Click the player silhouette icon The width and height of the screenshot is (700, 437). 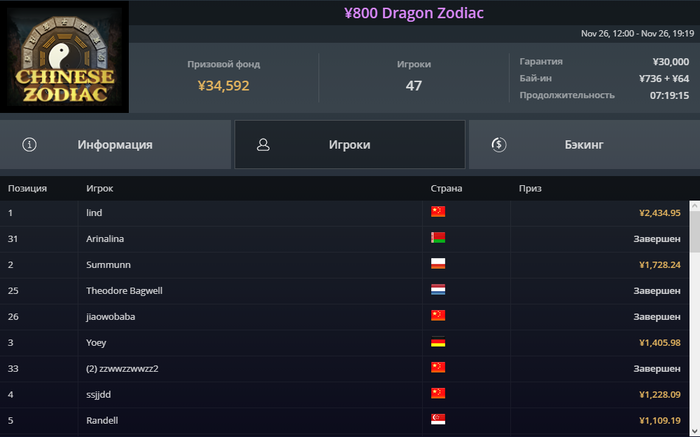[x=263, y=145]
